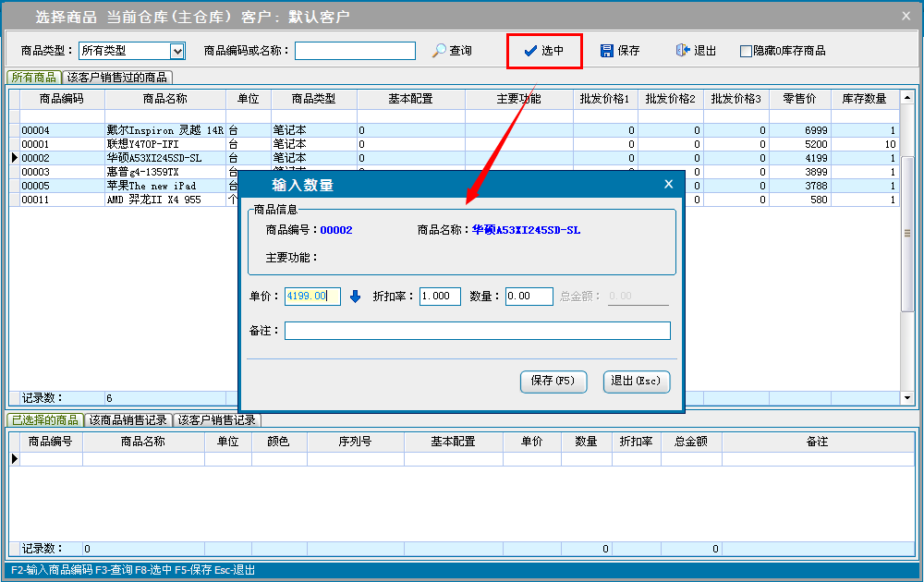Toggle the 隐藏0库存商品 checkbox

pyautogui.click(x=746, y=52)
